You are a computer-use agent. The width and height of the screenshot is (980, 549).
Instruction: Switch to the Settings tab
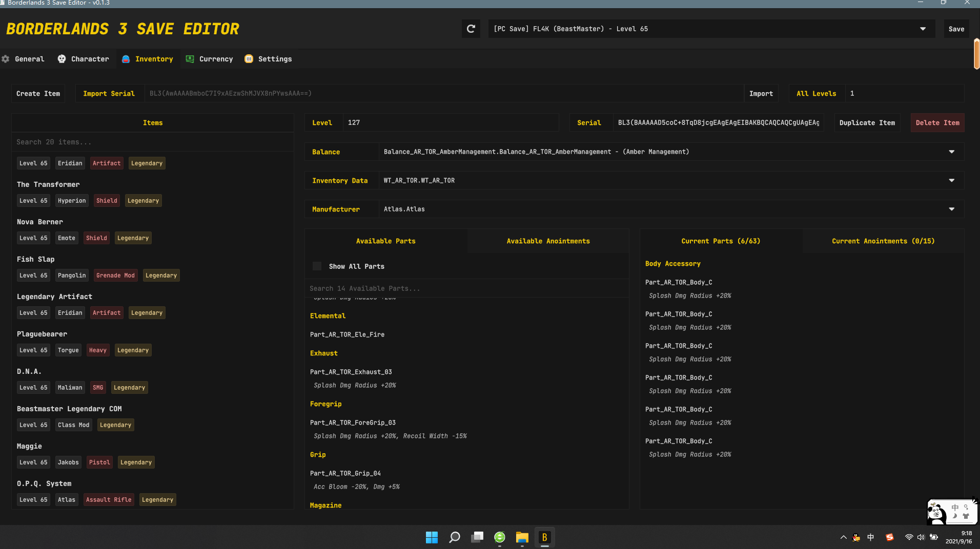tap(269, 59)
